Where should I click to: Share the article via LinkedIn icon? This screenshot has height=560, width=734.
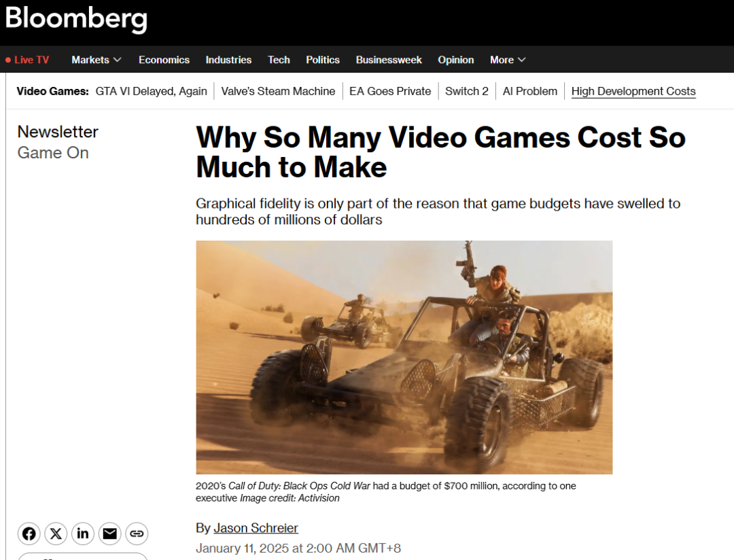click(83, 533)
